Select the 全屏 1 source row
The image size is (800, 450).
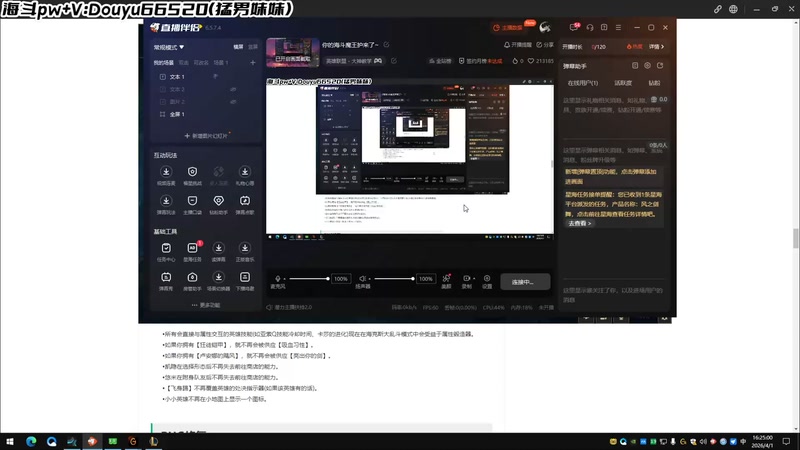click(x=206, y=114)
